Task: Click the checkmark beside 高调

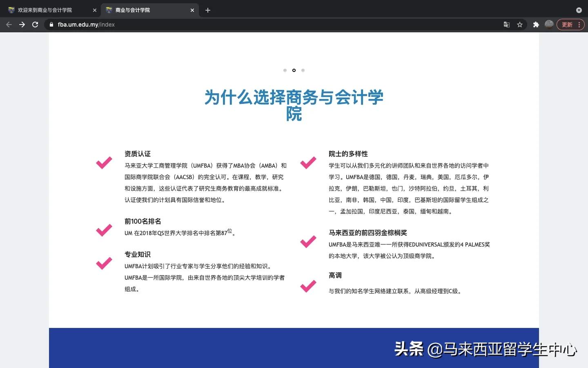Action: (x=308, y=286)
